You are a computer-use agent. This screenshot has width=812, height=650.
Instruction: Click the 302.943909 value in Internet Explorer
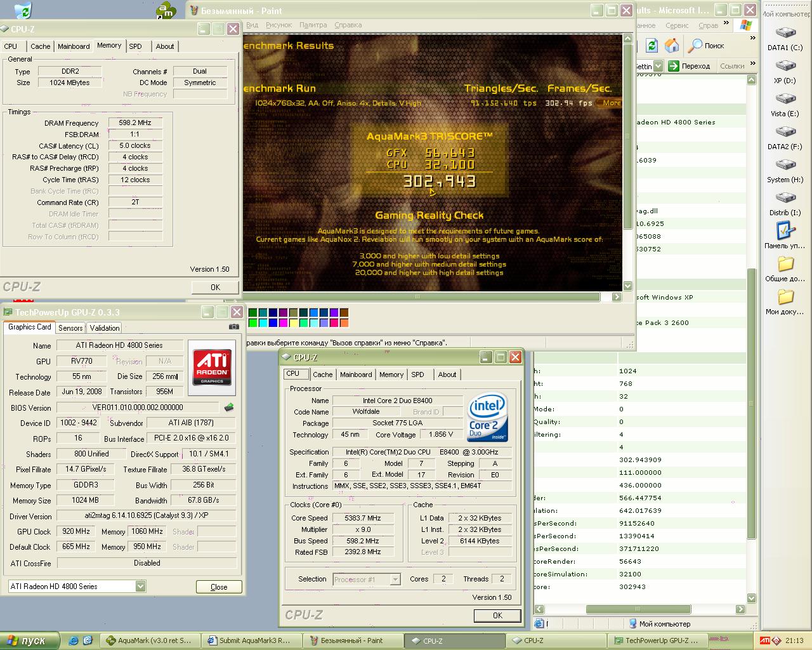click(640, 460)
